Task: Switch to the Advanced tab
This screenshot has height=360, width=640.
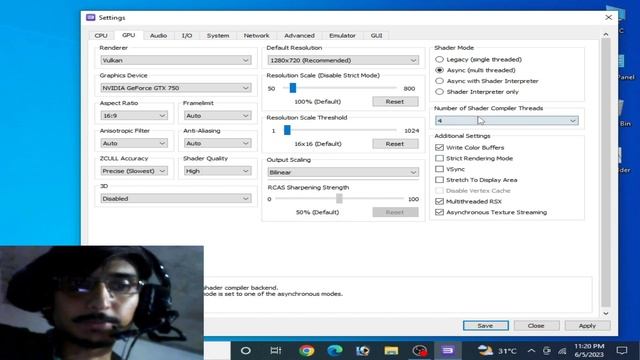Action: click(299, 36)
